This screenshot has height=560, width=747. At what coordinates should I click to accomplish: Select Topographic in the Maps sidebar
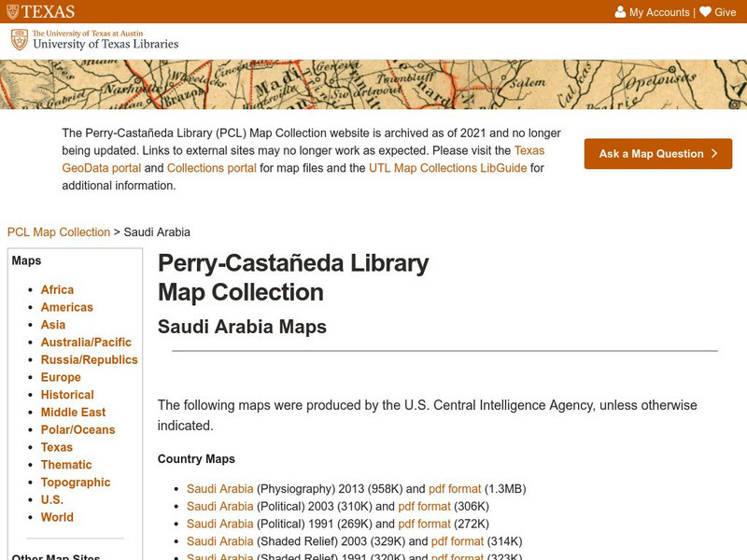point(76,483)
